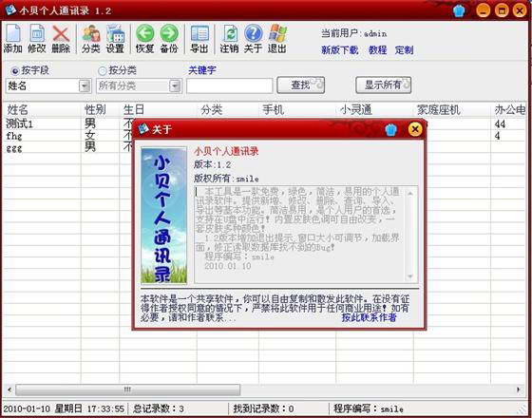Click the 注销 (Logout) toolbar icon
This screenshot has width=532, height=418.
tap(229, 38)
